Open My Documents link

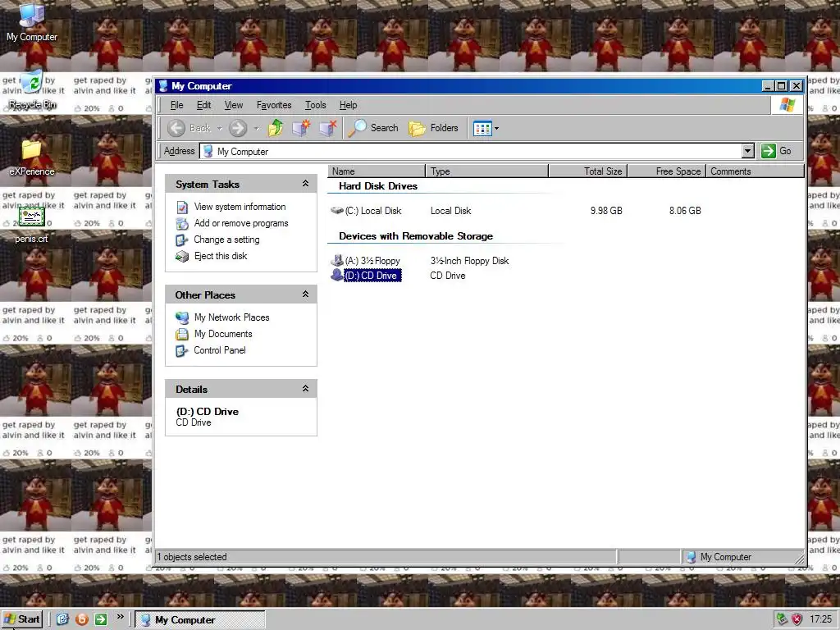[223, 334]
